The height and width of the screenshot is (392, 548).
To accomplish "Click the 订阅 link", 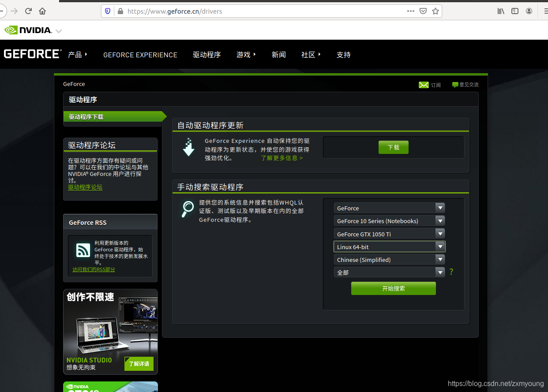I will pos(436,85).
